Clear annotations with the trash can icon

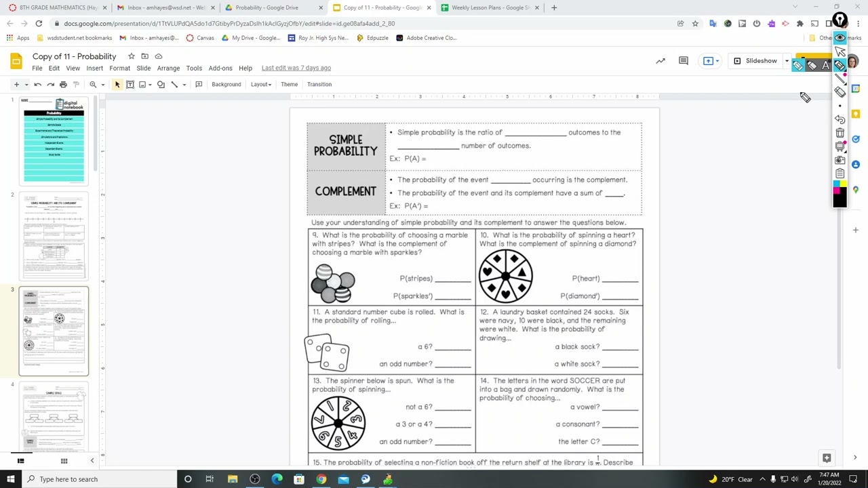(x=840, y=133)
